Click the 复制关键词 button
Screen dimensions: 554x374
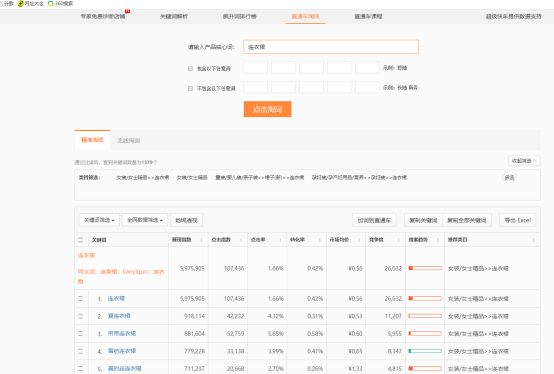tap(423, 220)
